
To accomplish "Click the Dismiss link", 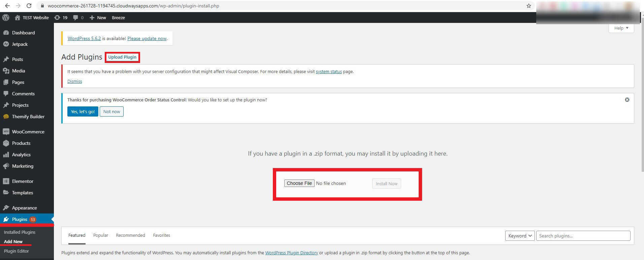I will point(74,81).
